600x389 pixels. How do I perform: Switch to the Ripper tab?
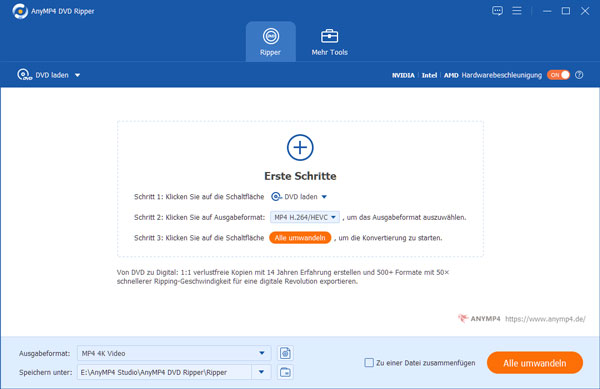(x=271, y=41)
